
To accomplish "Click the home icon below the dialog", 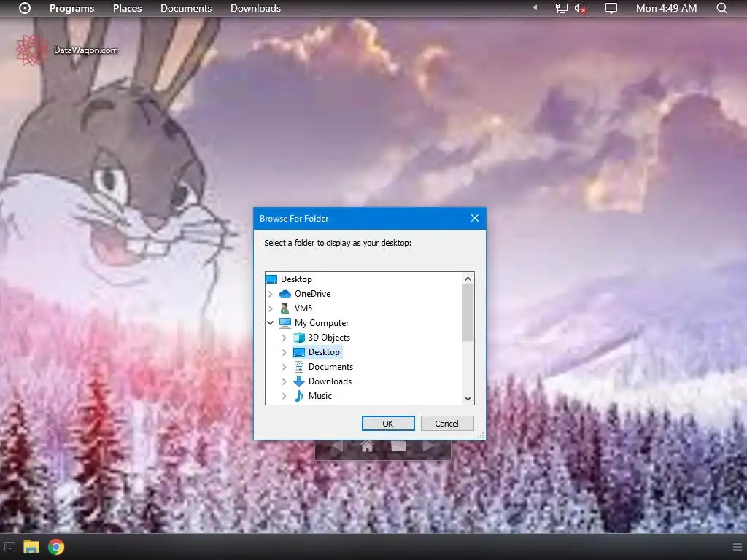I will (367, 447).
